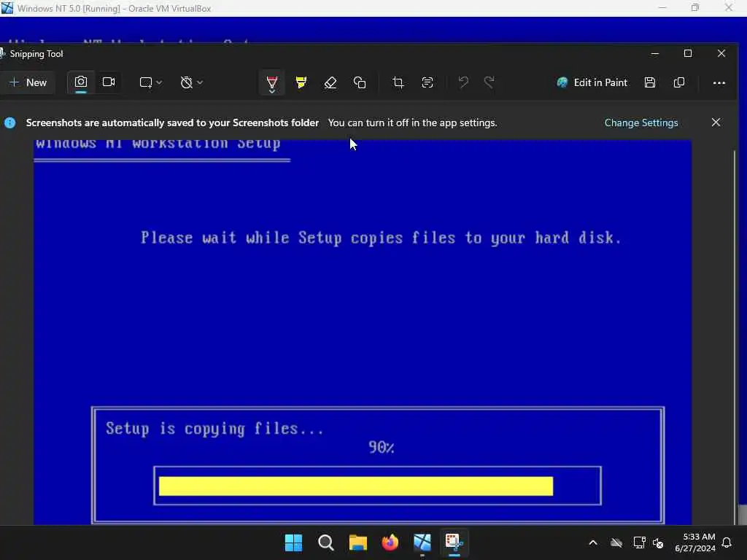Select the Ballpoint pen tool
Screen dimensions: 747x560
tap(272, 82)
